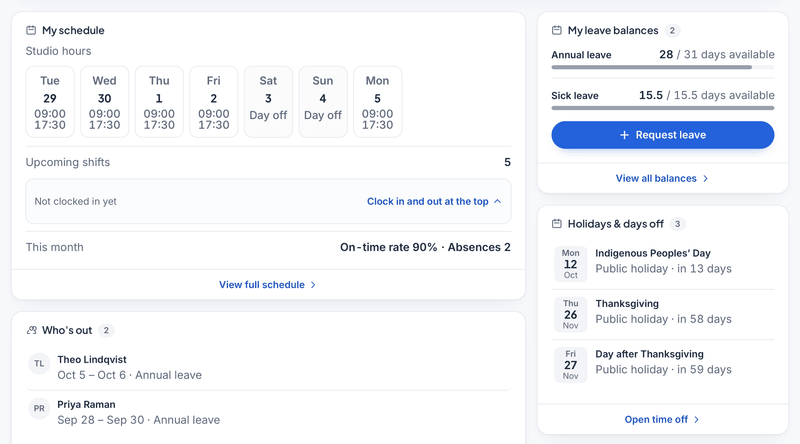
Task: Click Public holiday · in 59 days text
Action: pyautogui.click(x=663, y=369)
